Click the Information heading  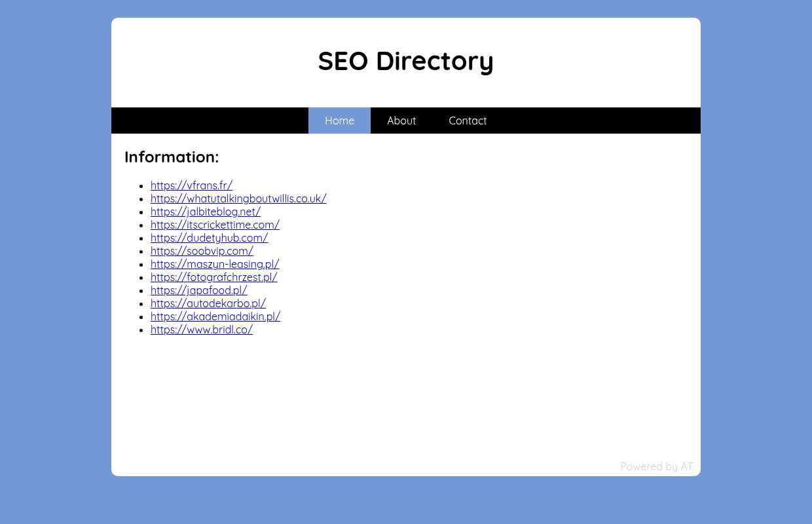point(172,157)
